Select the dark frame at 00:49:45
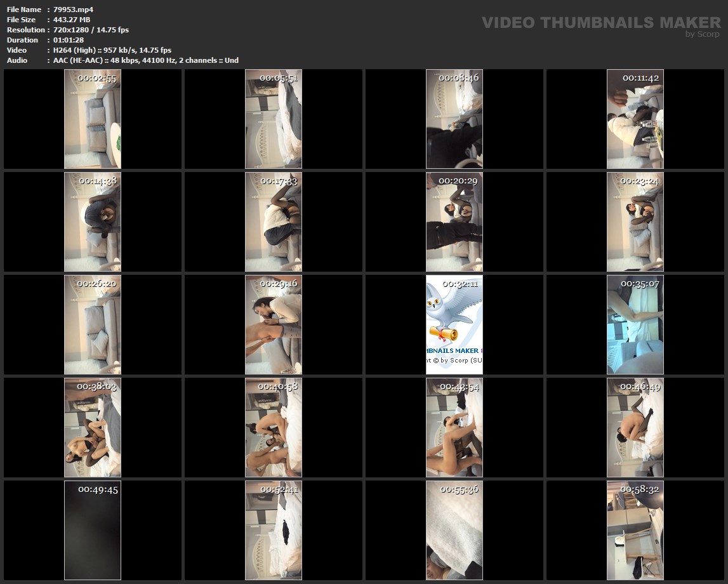This screenshot has height=584, width=728. pyautogui.click(x=93, y=530)
